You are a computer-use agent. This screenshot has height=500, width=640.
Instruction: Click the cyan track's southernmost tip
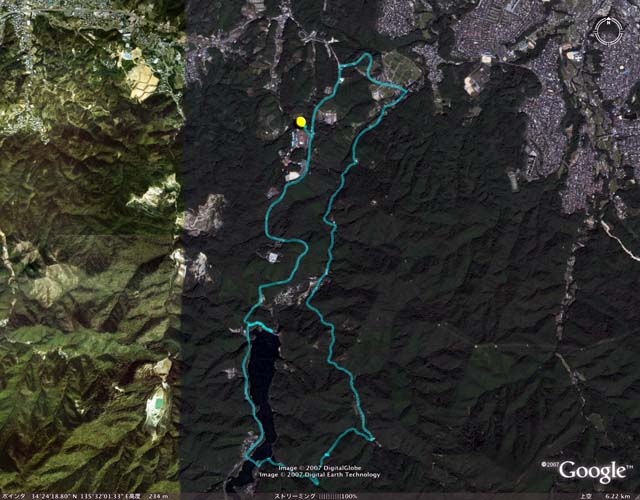(316, 483)
